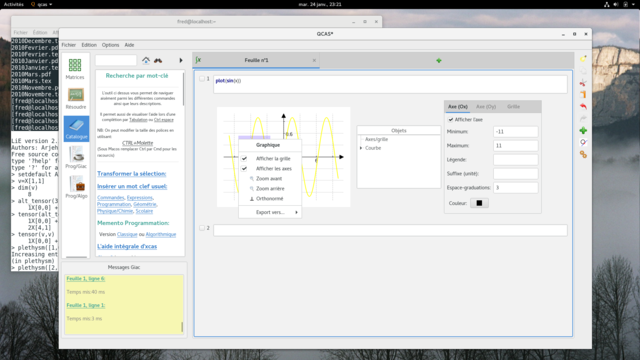Click the Légende input field
Image resolution: width=640 pixels, height=360 pixels.
516,160
